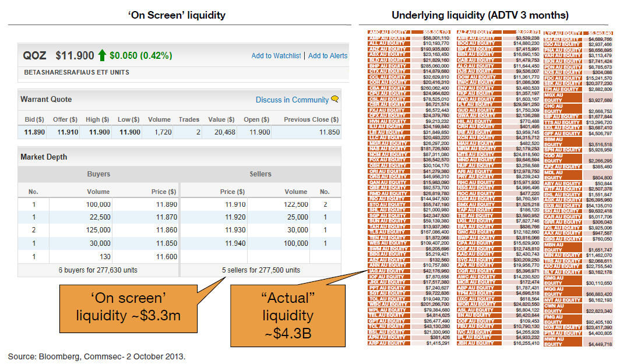Select the seller row with volume 122,500

(260, 204)
